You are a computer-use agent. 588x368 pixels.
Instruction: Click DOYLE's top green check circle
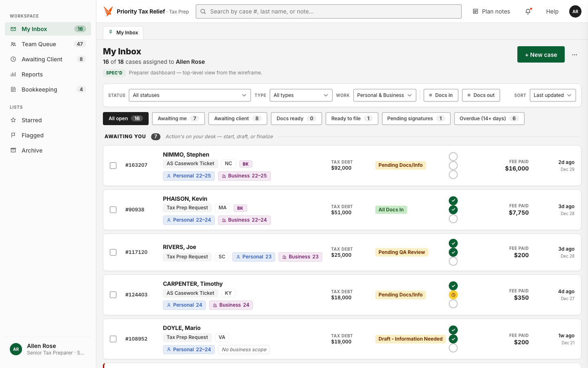pos(453,330)
